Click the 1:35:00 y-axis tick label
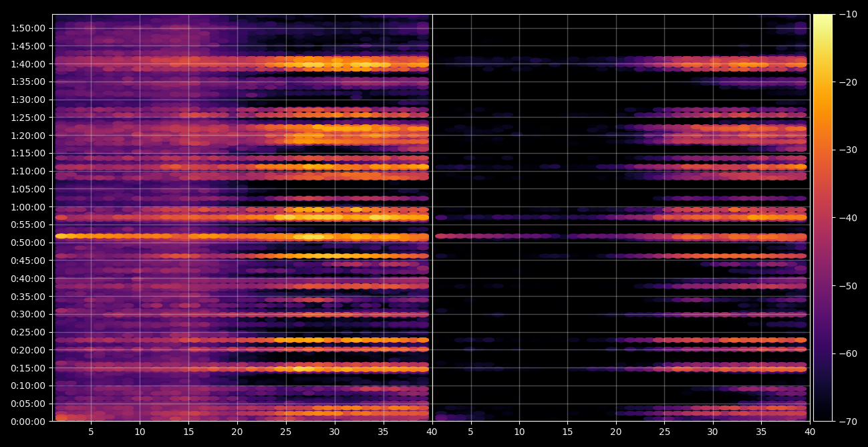Screen dimensions: 868x447 pos(27,82)
